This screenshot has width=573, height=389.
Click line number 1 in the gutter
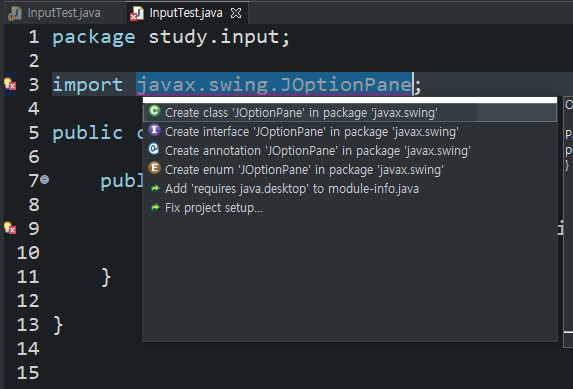pyautogui.click(x=34, y=37)
